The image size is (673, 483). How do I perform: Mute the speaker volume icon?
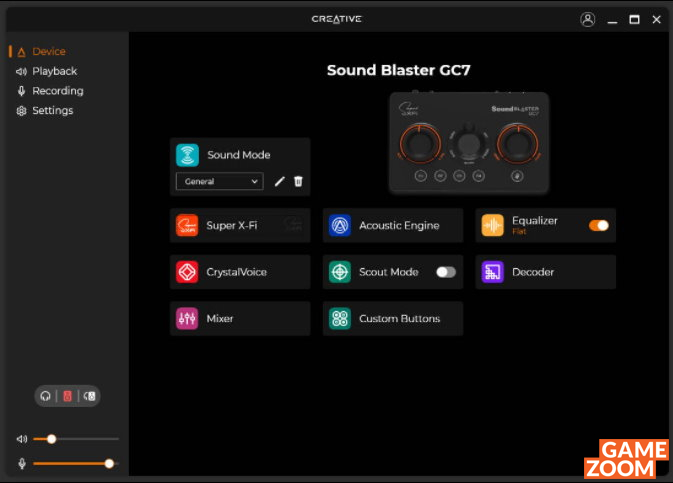[21, 439]
